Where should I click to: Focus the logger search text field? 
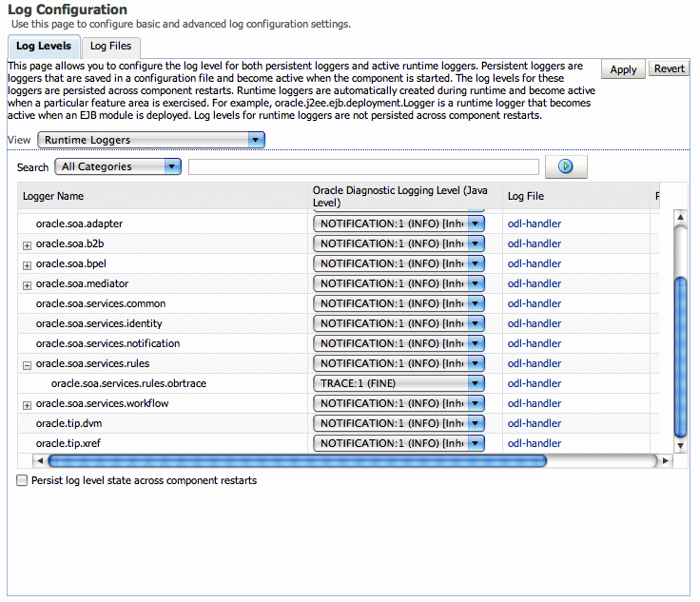point(363,166)
